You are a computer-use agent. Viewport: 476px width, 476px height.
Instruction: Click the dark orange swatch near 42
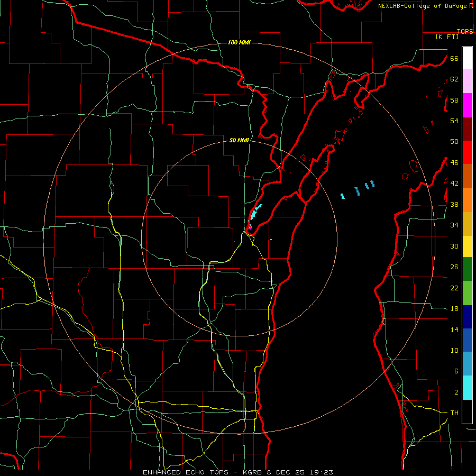coord(467,176)
